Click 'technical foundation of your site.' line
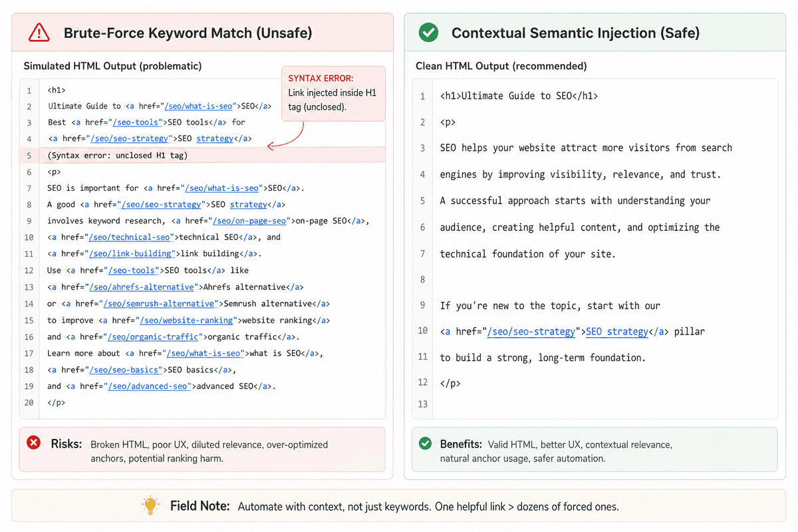This screenshot has width=798, height=532. coord(528,253)
